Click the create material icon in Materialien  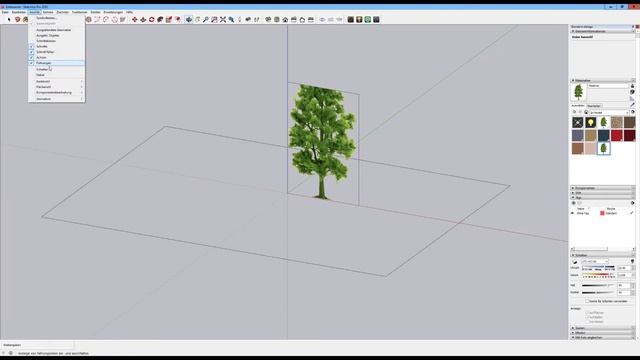tap(632, 92)
